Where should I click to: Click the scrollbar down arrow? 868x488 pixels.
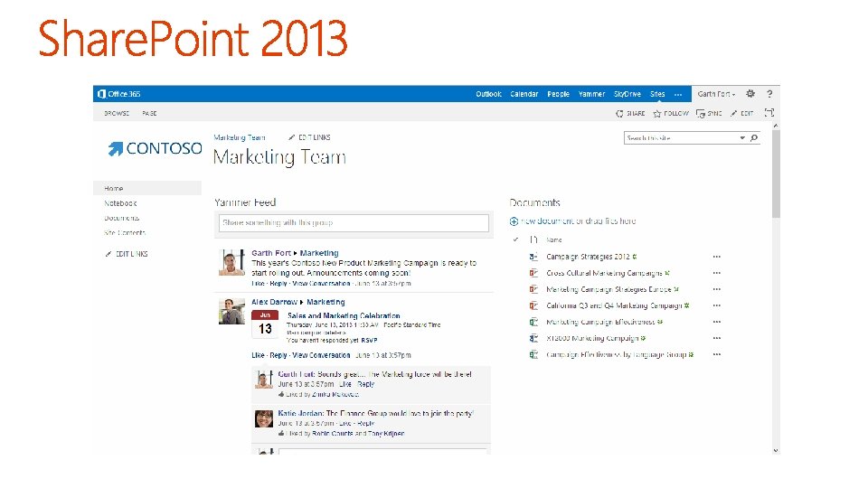(x=776, y=450)
